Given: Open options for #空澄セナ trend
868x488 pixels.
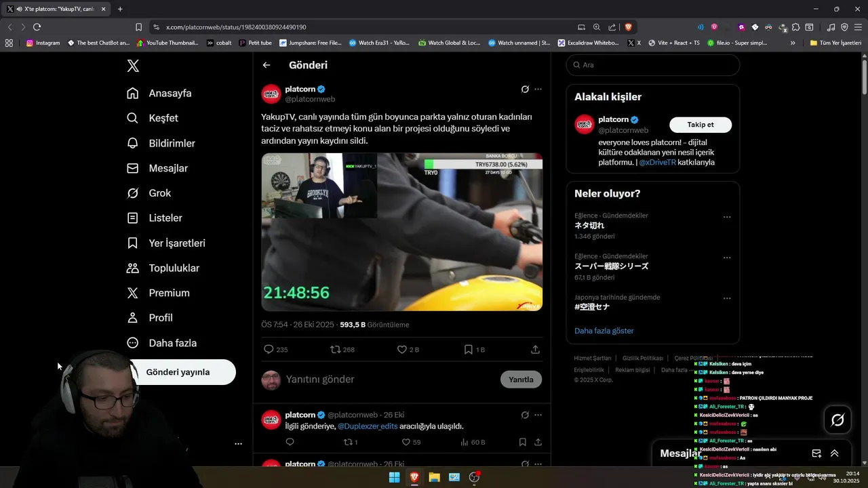Looking at the screenshot, I should tap(727, 299).
